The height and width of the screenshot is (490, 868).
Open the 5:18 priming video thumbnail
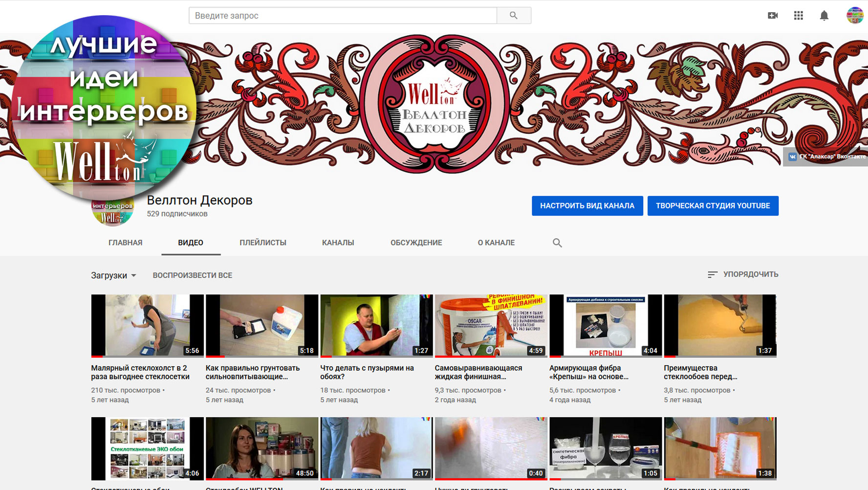point(262,326)
